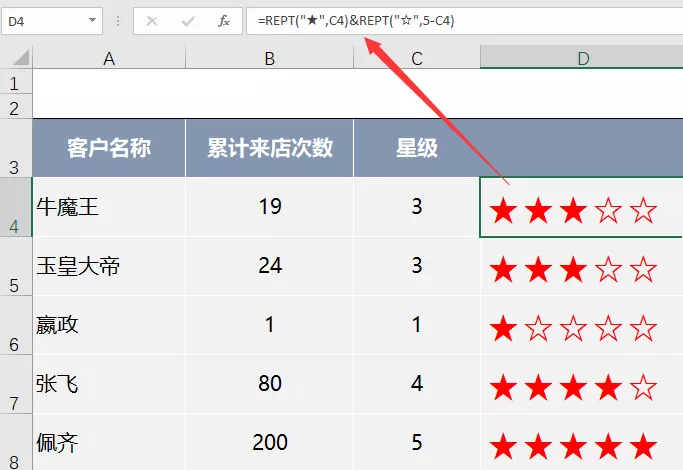Viewport: 683px width, 470px height.
Task: Click the visit count cell showing 200
Action: 269,442
